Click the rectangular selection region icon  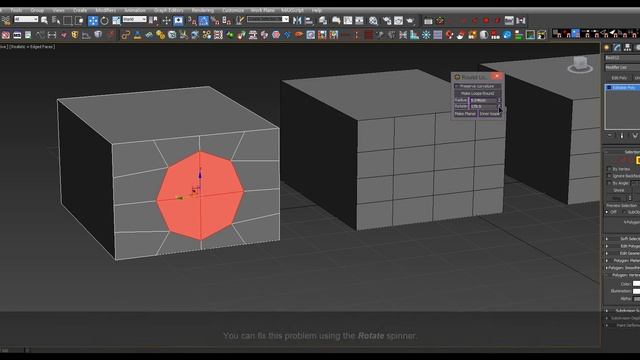(68, 20)
